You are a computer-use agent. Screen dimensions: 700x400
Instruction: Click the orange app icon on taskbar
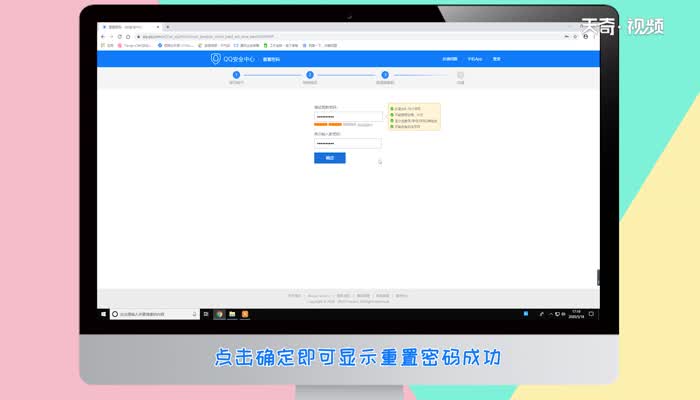[x=245, y=314]
